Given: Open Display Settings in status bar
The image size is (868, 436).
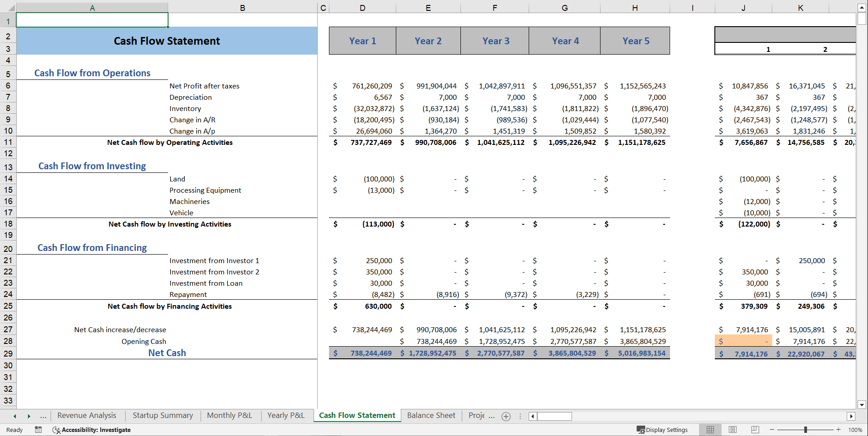Looking at the screenshot, I should [662, 430].
